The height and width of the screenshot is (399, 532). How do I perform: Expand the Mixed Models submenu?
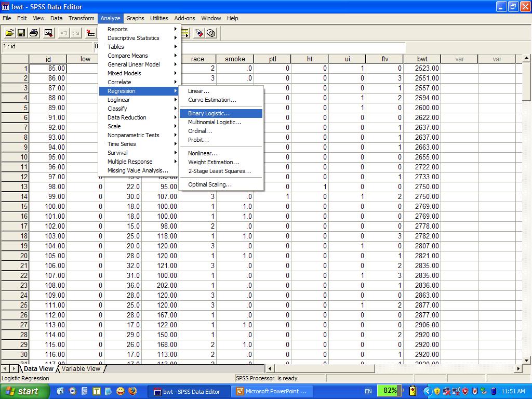pyautogui.click(x=140, y=73)
